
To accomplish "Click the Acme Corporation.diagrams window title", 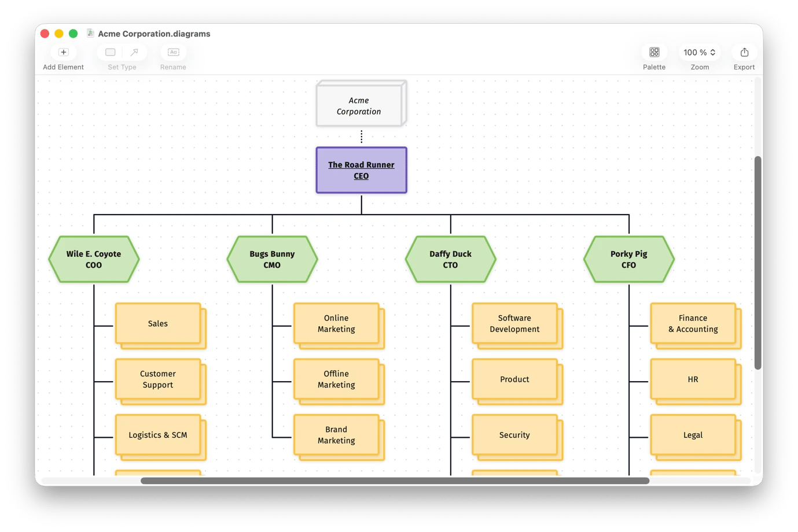I will pyautogui.click(x=154, y=34).
